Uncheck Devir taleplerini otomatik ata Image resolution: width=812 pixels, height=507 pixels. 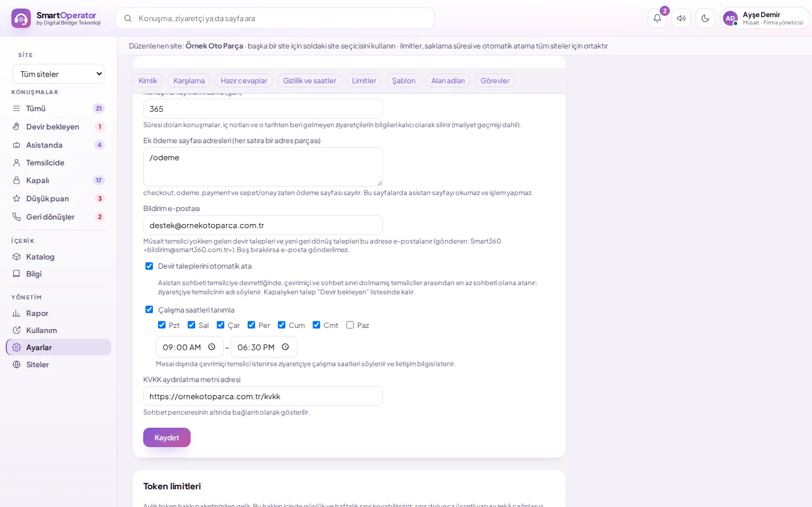click(150, 266)
